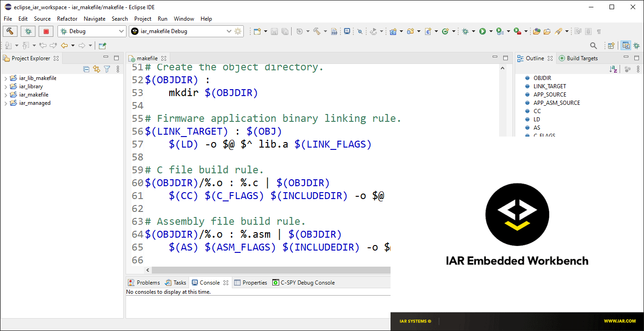Select OBJDIR in the Outline list
The height and width of the screenshot is (331, 644).
pos(542,78)
